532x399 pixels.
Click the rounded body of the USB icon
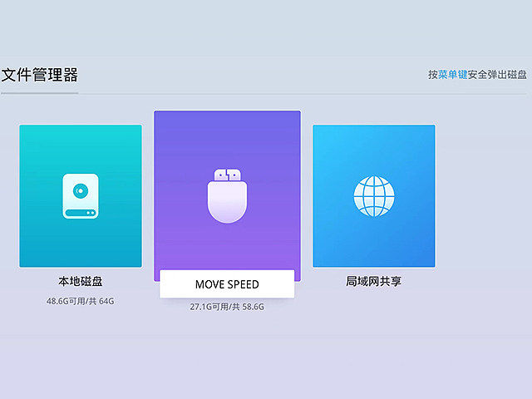(x=227, y=204)
